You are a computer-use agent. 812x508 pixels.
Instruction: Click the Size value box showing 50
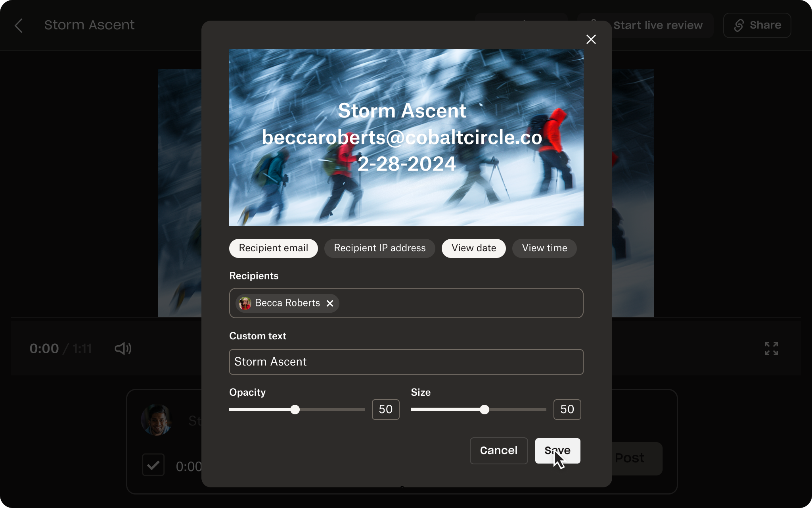point(567,410)
